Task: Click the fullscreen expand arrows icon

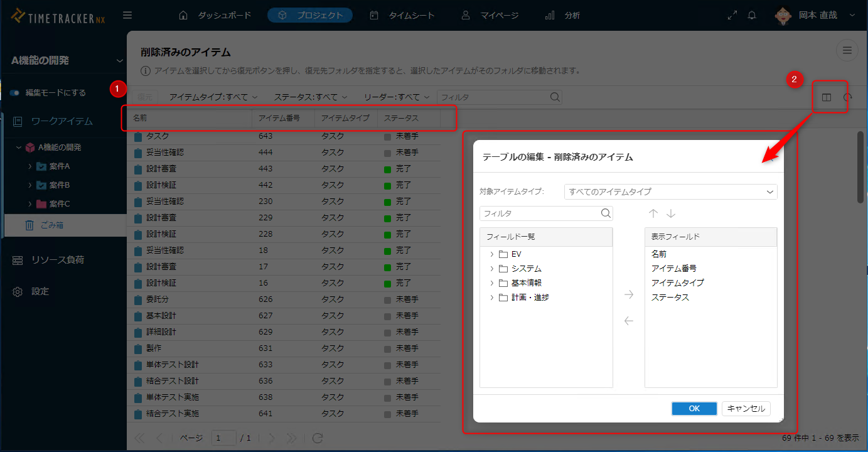Action: [732, 15]
